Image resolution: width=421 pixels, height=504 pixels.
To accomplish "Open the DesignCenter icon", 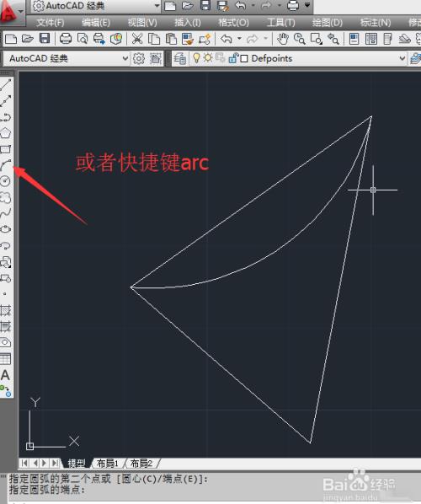I will pyautogui.click(x=371, y=39).
